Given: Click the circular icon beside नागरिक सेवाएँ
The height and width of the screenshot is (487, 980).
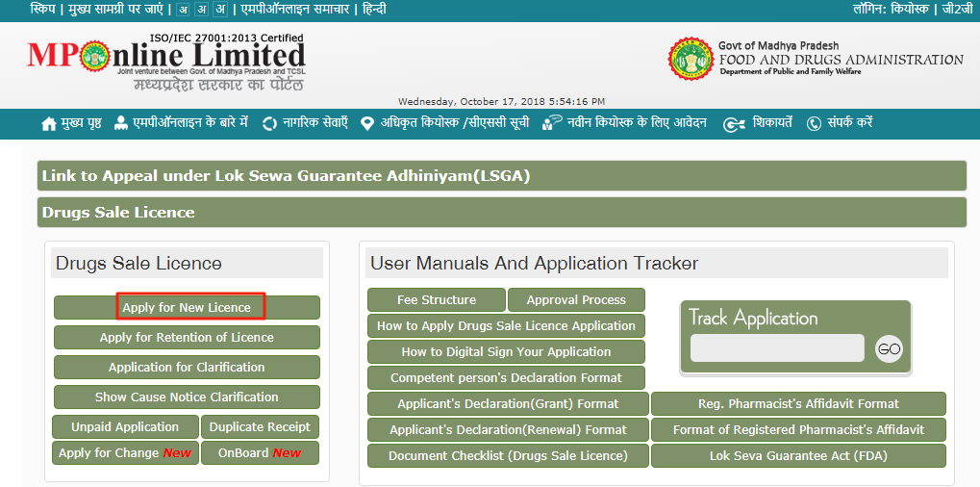Looking at the screenshot, I should 269,124.
